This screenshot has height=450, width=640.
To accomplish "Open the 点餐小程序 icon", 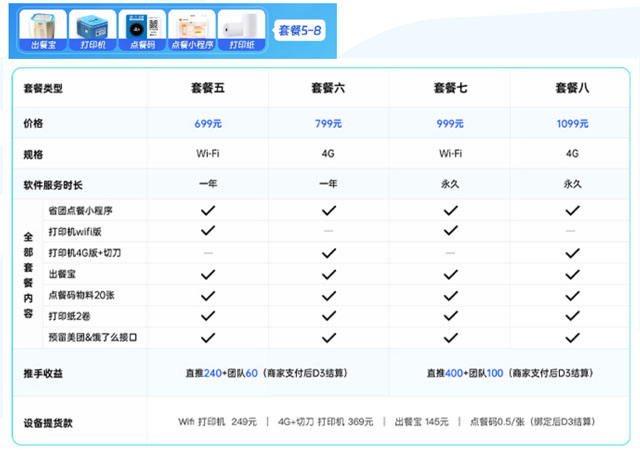I will click(x=191, y=26).
